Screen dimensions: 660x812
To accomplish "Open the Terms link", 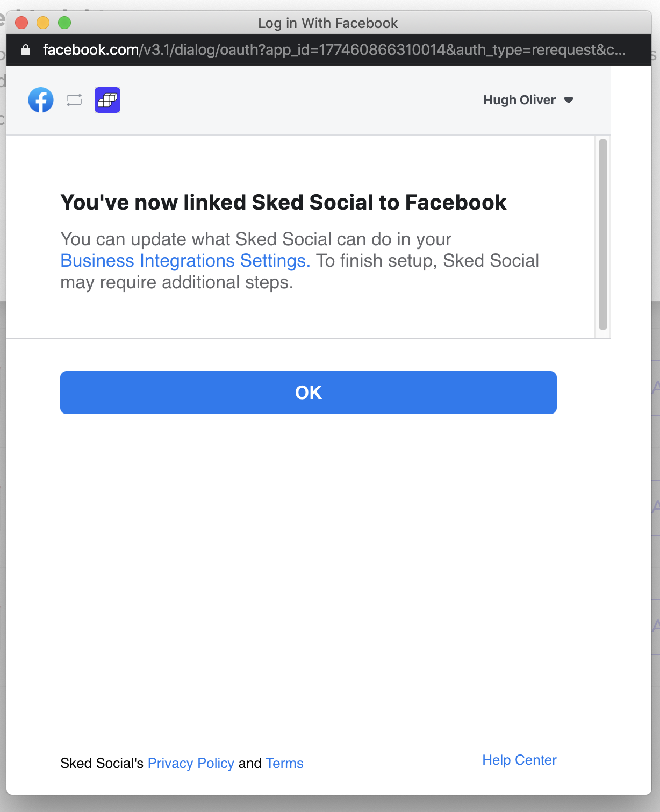I will (x=284, y=763).
